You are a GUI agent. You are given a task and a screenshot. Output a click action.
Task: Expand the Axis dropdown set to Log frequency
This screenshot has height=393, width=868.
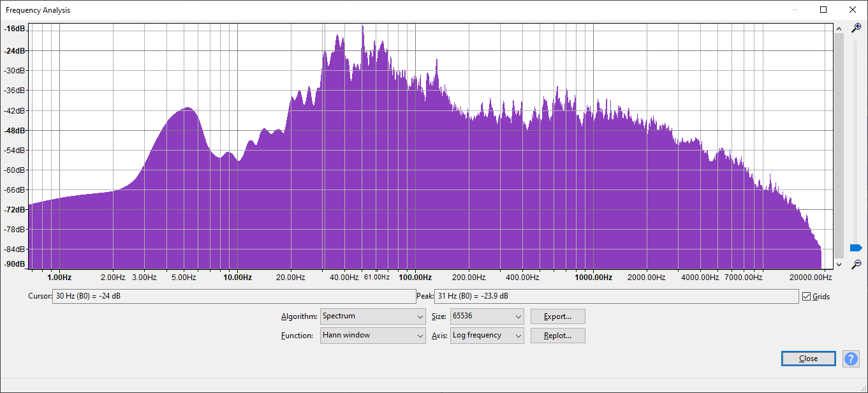(x=487, y=336)
